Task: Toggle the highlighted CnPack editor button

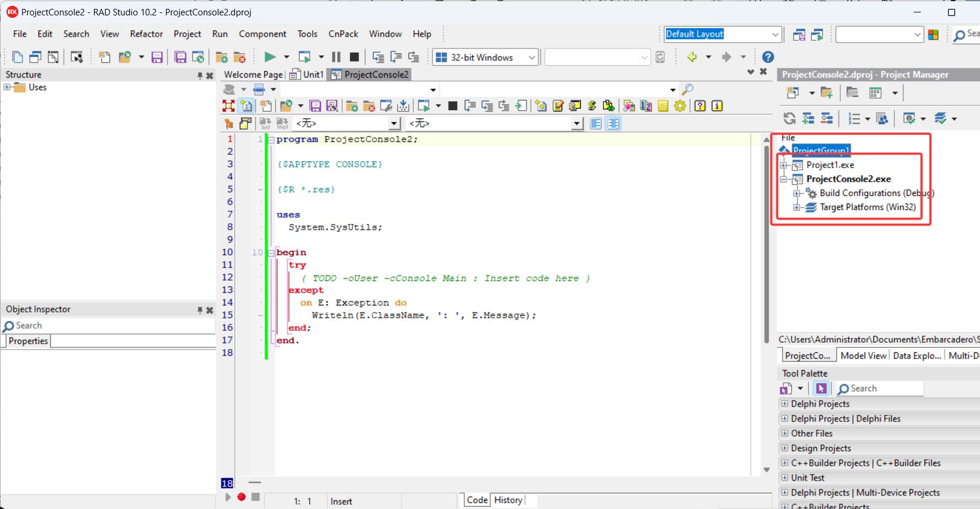Action: (246, 106)
